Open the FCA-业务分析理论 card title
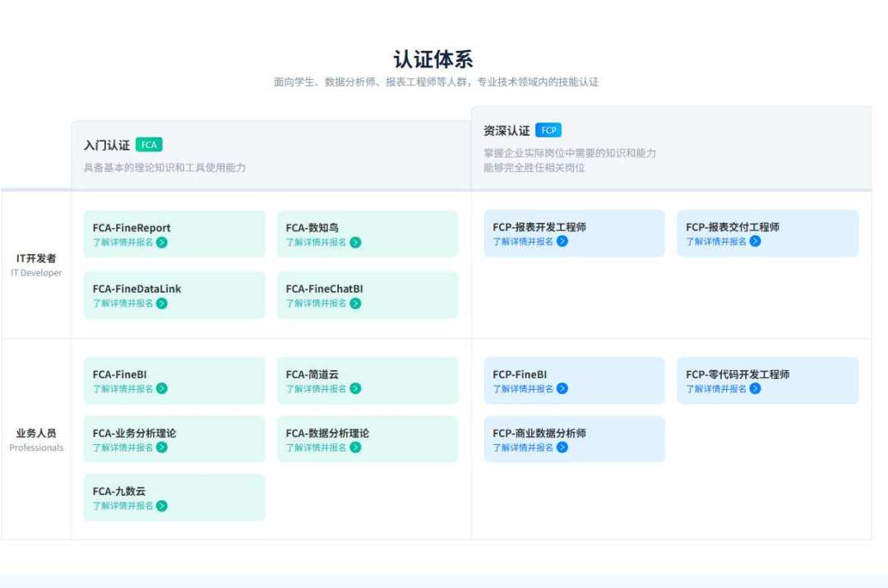The height and width of the screenshot is (588, 888). (134, 433)
